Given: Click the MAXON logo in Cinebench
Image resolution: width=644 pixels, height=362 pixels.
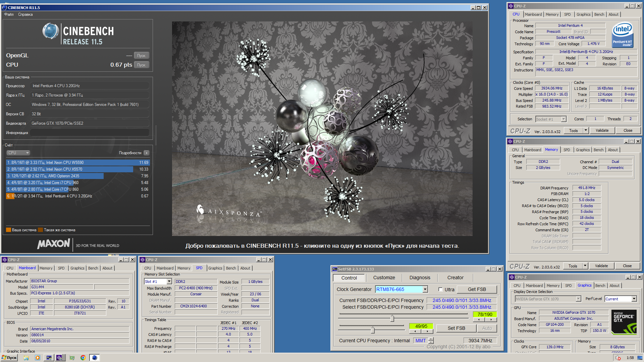Looking at the screenshot, I should 54,244.
